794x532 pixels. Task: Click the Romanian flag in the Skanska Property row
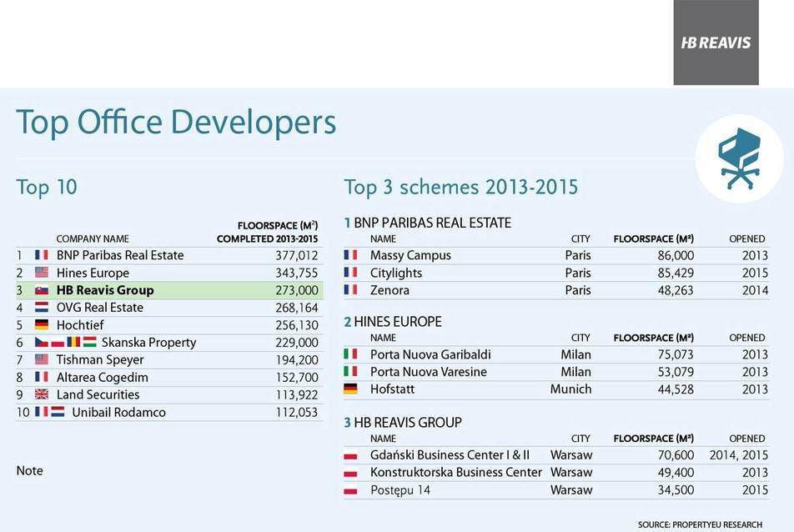[73, 342]
